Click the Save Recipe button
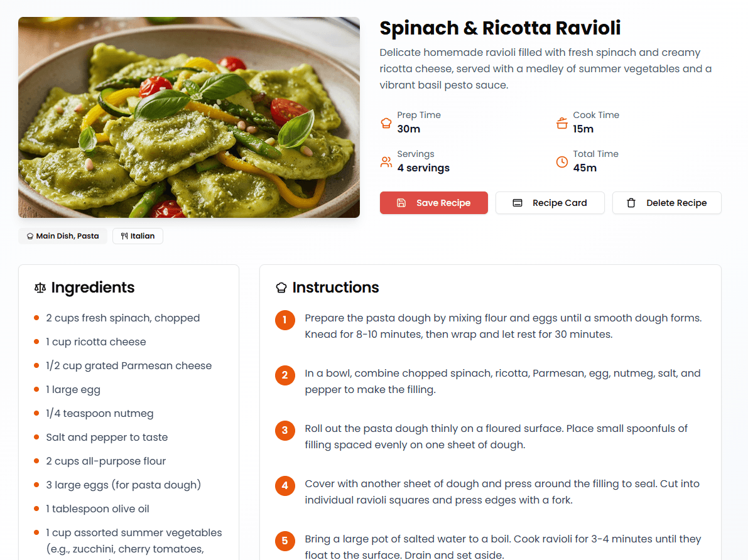 point(433,203)
